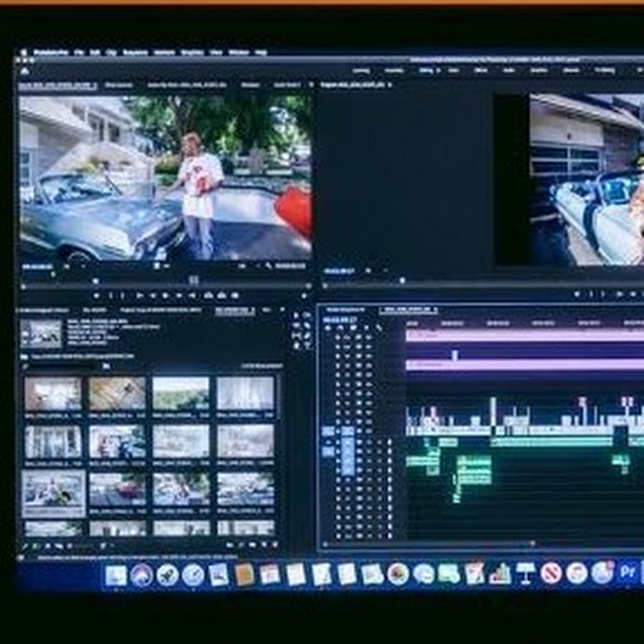Select the Type tool

(307, 346)
